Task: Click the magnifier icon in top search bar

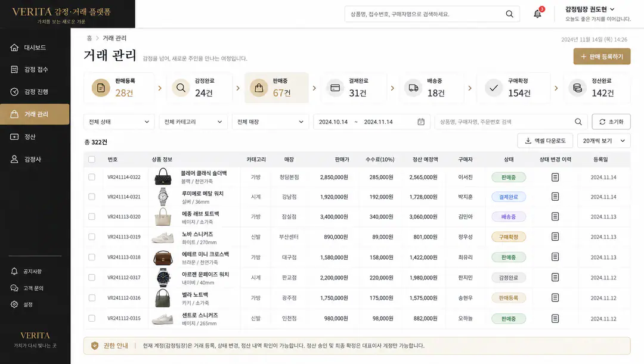Action: point(509,14)
